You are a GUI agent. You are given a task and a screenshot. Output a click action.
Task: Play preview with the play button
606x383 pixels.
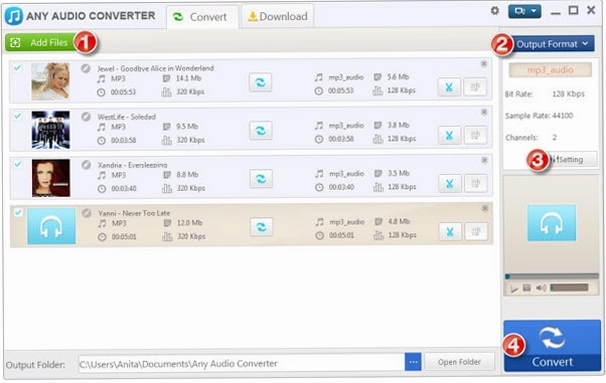click(514, 289)
